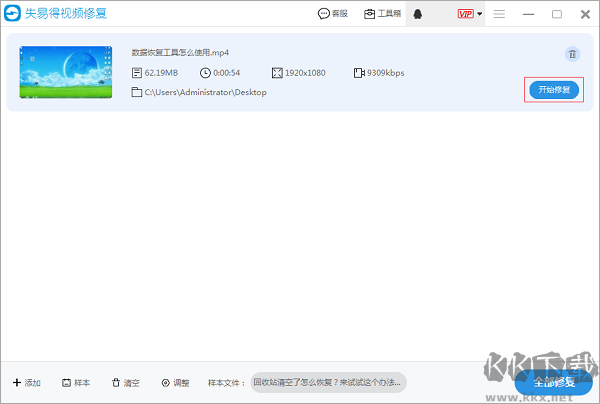This screenshot has height=404, width=600.
Task: Select the mp4 video thumbnail
Action: [66, 72]
